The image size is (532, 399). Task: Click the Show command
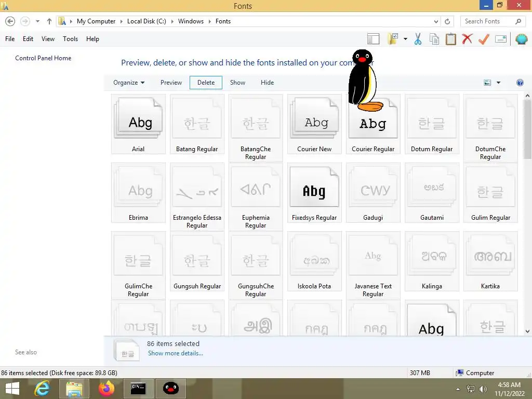237,83
